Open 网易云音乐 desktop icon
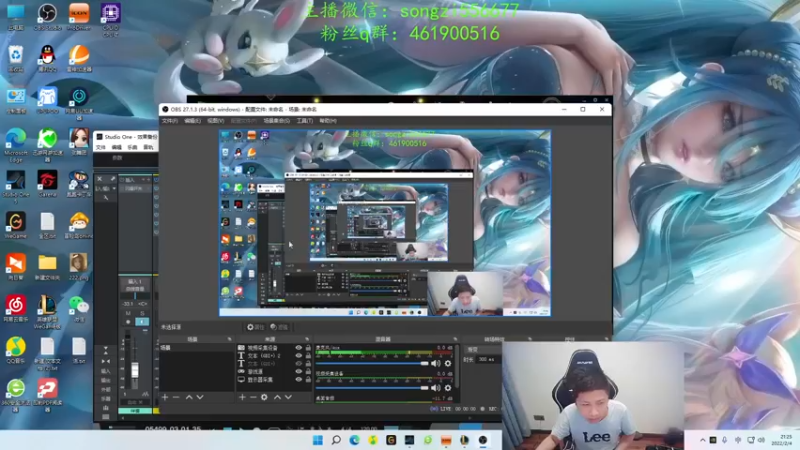Image resolution: width=800 pixels, height=450 pixels. 16,308
